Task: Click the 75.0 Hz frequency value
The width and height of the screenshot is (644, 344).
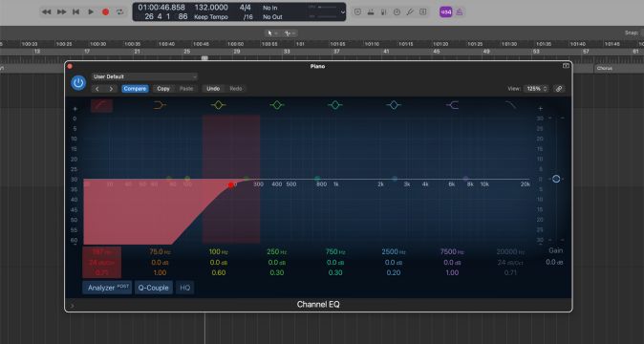Action: pyautogui.click(x=160, y=251)
